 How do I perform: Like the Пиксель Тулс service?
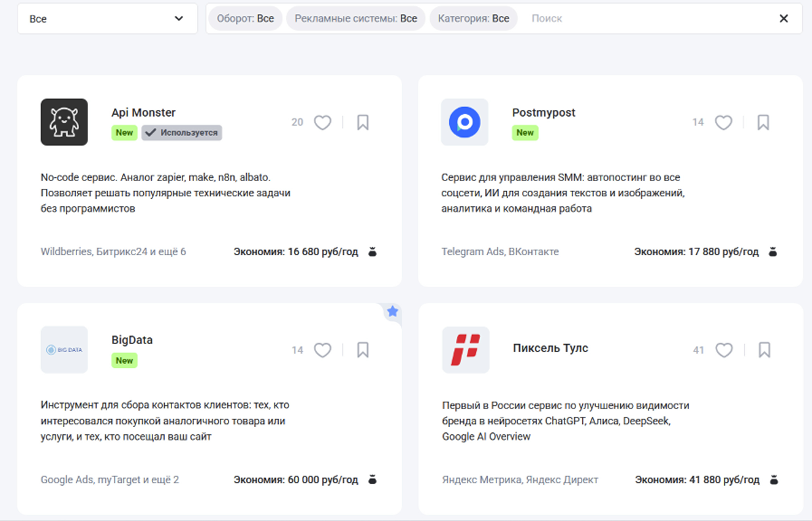[724, 350]
